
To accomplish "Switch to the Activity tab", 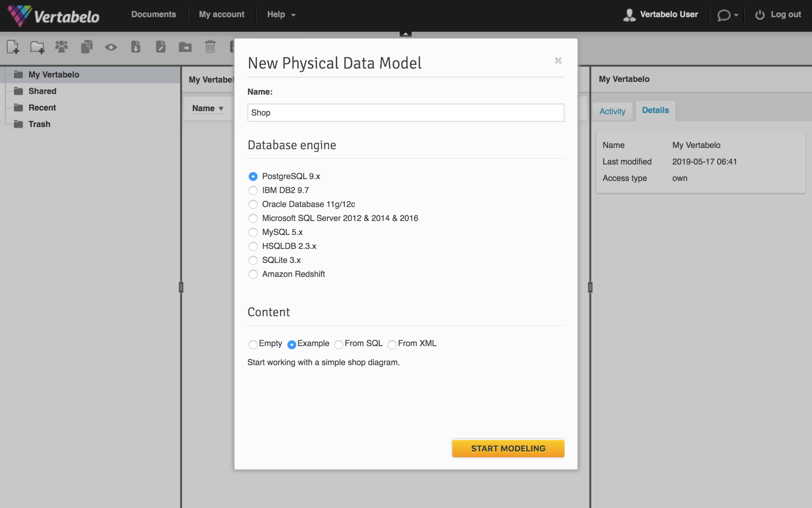I will click(x=613, y=110).
